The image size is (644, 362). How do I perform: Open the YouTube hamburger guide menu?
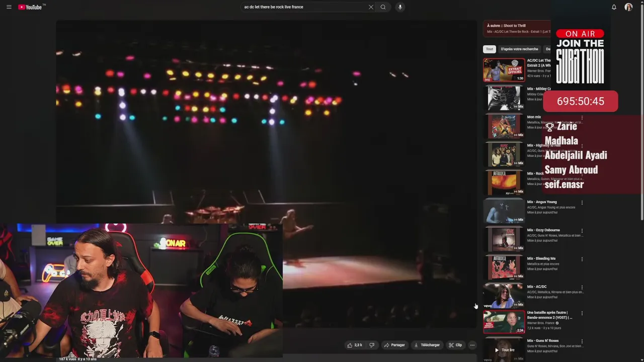tap(9, 7)
